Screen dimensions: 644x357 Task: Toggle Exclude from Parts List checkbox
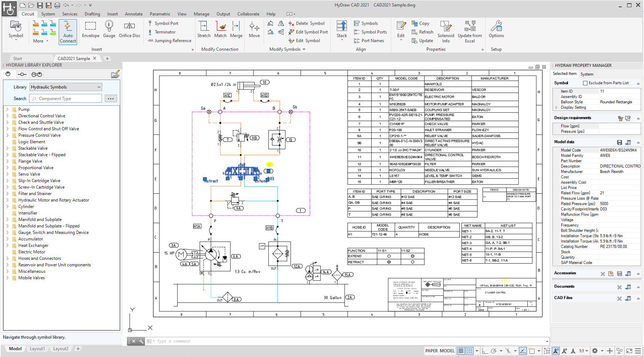pos(585,83)
